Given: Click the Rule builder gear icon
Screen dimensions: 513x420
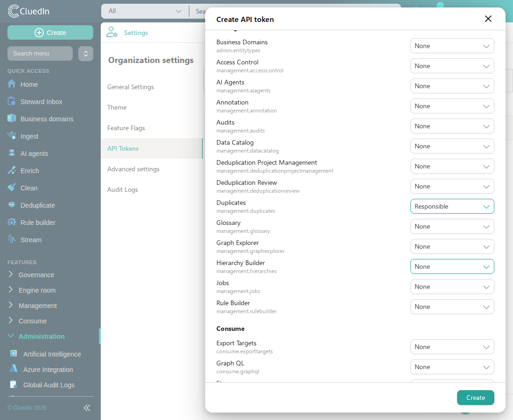Looking at the screenshot, I should tap(12, 222).
